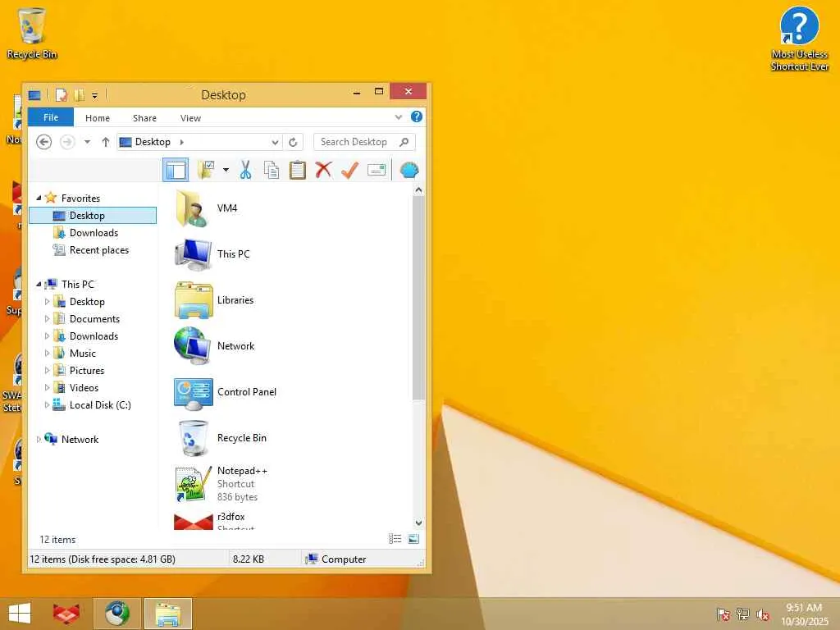Click the muted volume tray icon
The height and width of the screenshot is (630, 840).
coord(762,614)
